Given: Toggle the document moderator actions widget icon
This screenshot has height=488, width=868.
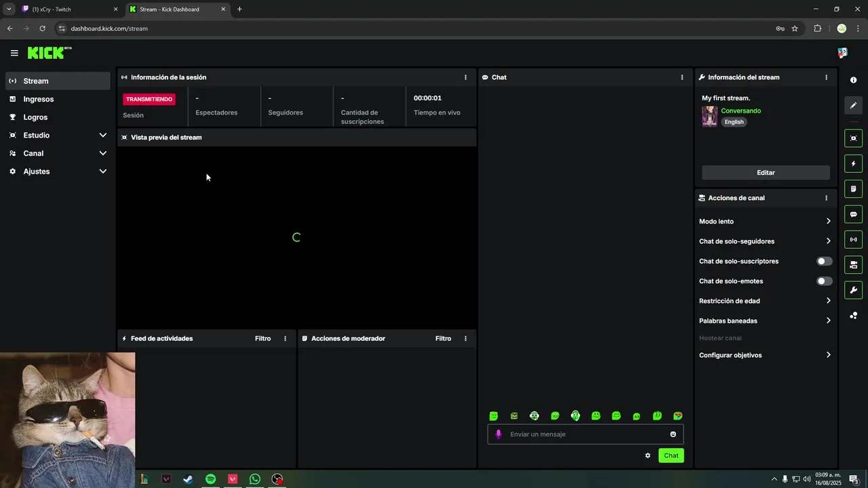Looking at the screenshot, I should [x=853, y=188].
